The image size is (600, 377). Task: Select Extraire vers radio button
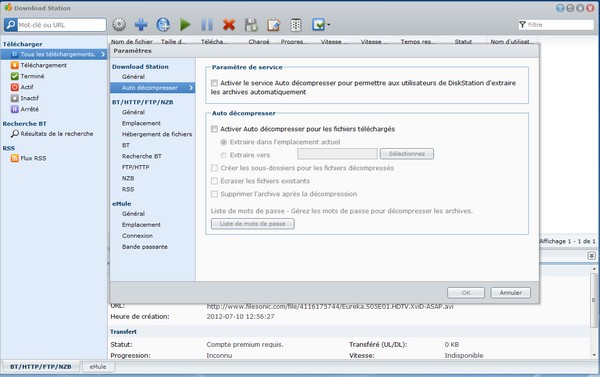coord(223,155)
